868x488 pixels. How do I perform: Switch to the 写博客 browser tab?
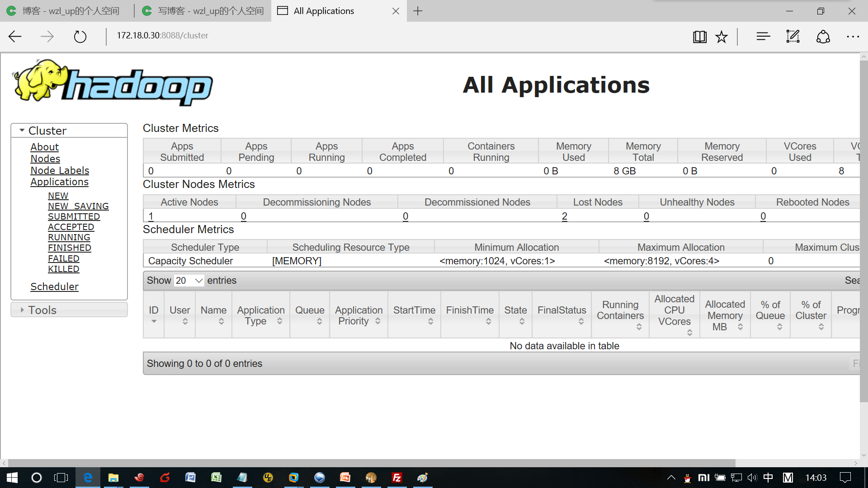[x=203, y=11]
